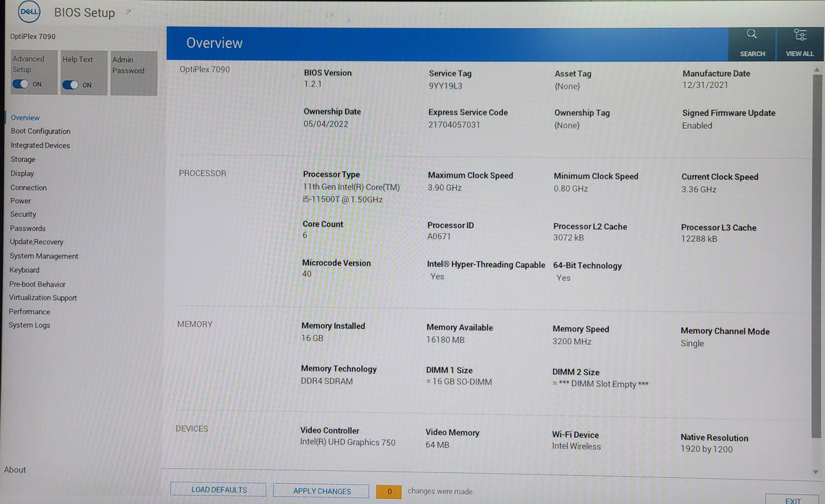825x504 pixels.
Task: Open Storage settings
Action: click(x=22, y=159)
